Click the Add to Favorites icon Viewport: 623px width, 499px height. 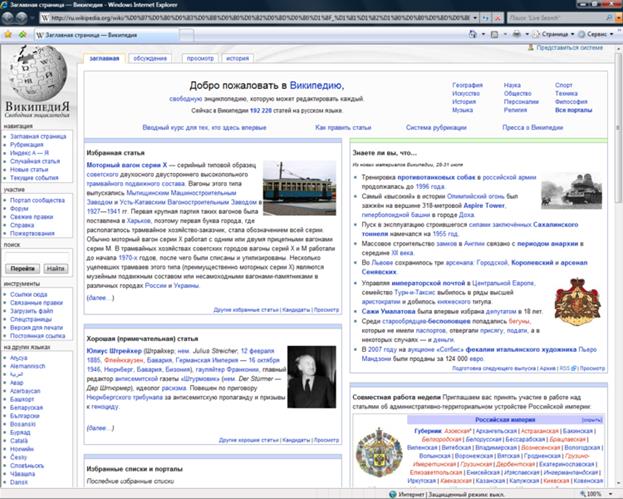23,34
